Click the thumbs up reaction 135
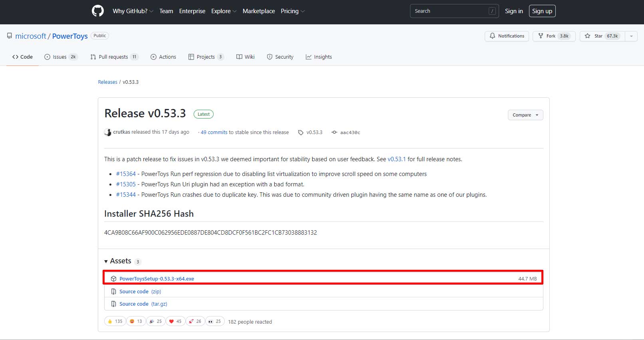The height and width of the screenshot is (340, 644). (115, 321)
